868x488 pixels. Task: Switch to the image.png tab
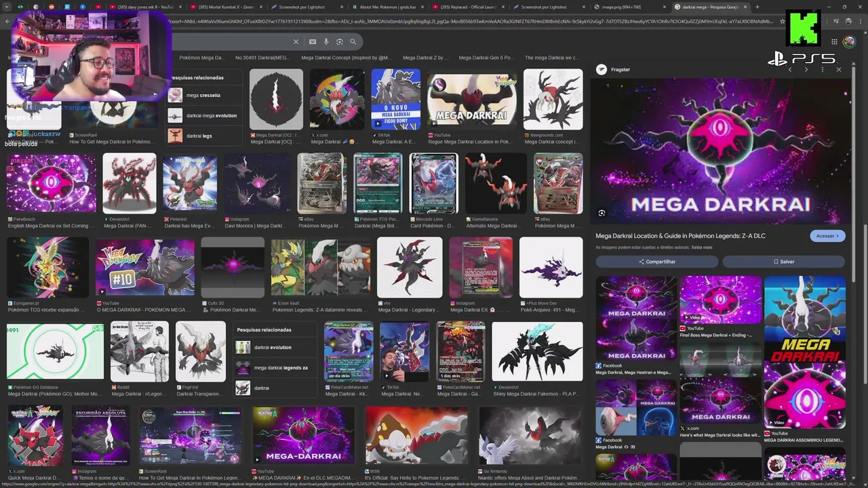tap(628, 7)
